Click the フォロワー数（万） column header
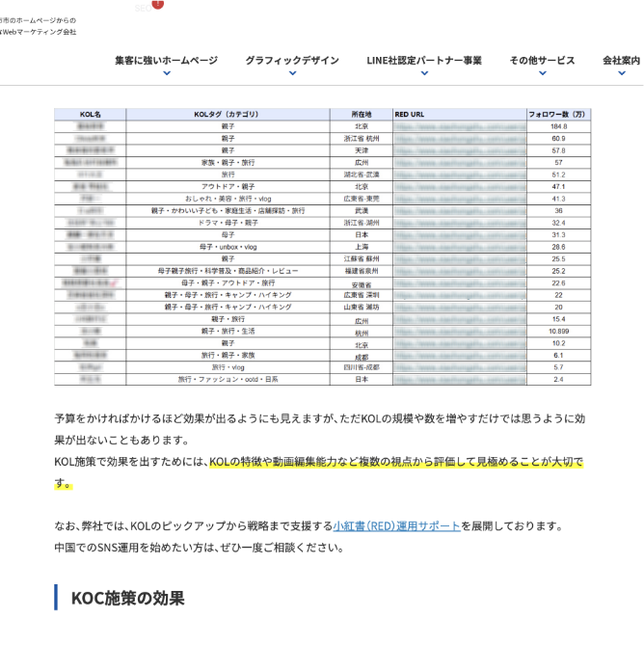Image resolution: width=644 pixels, height=671 pixels. point(558,115)
